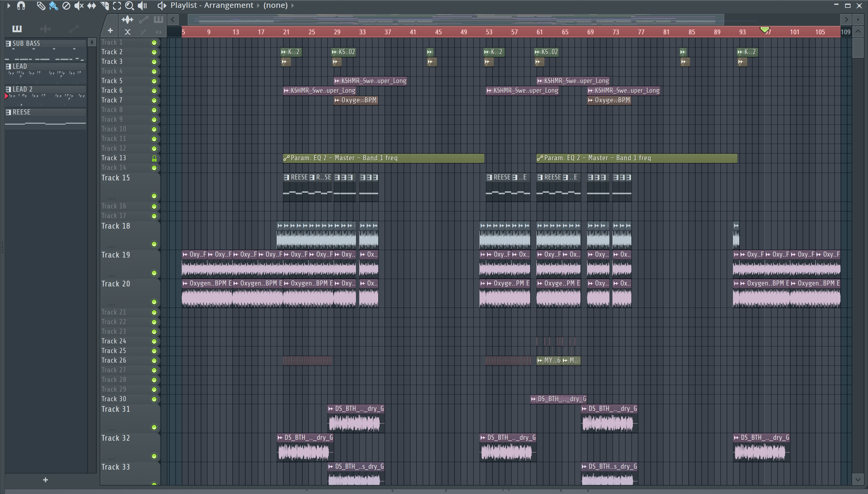Viewport: 868px width, 494px height.
Task: Click the double-arrow stretch icon under the focus buttons
Action: click(159, 32)
